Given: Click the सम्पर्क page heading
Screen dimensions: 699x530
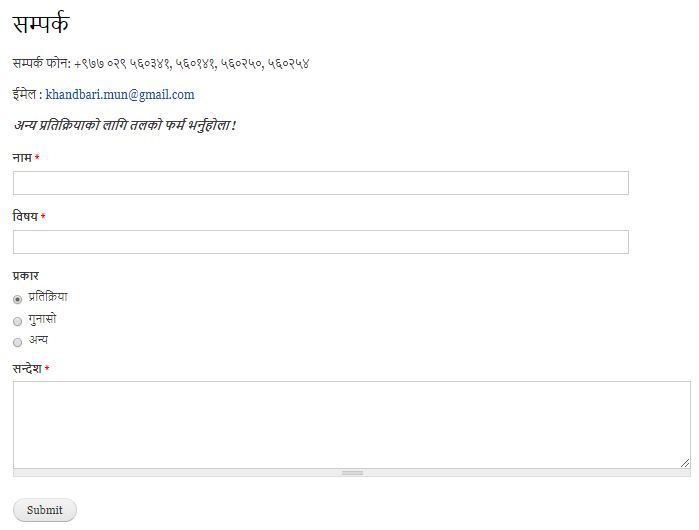Looking at the screenshot, I should click(41, 24).
